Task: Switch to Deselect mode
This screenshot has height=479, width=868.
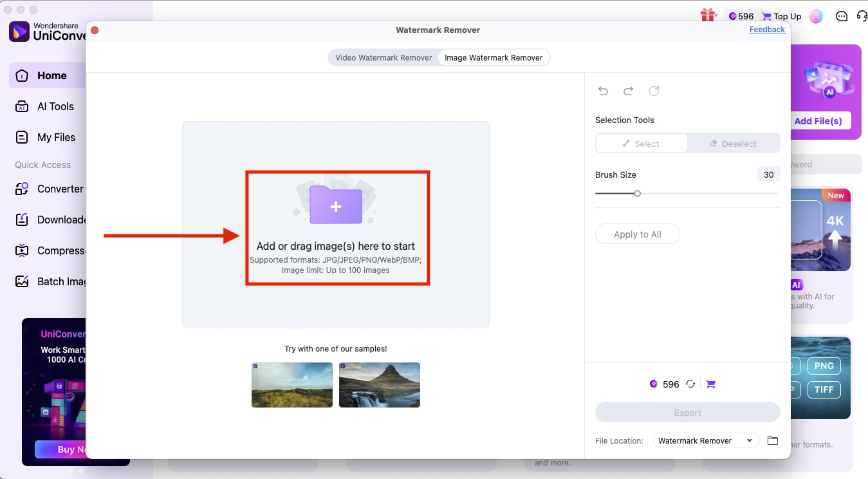Action: (734, 143)
